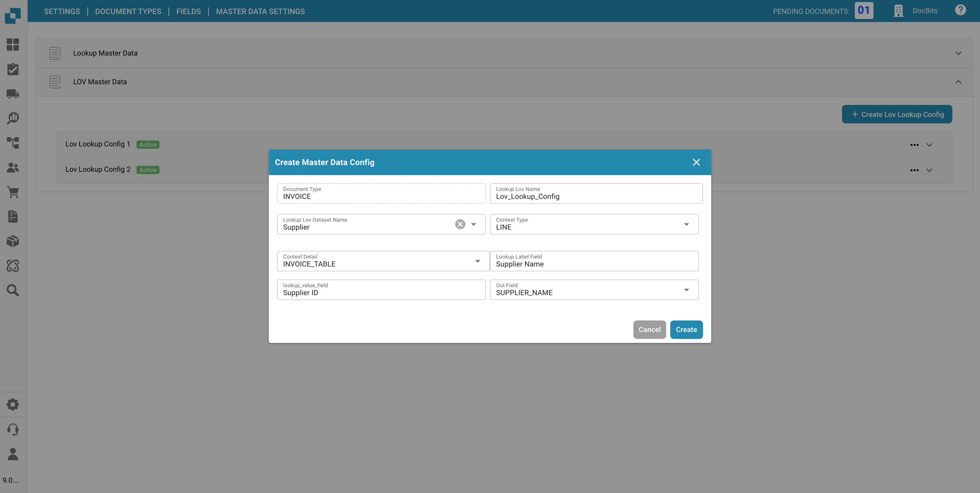Click into the Lookup Lov Name field
Image resolution: width=980 pixels, height=493 pixels.
(595, 197)
